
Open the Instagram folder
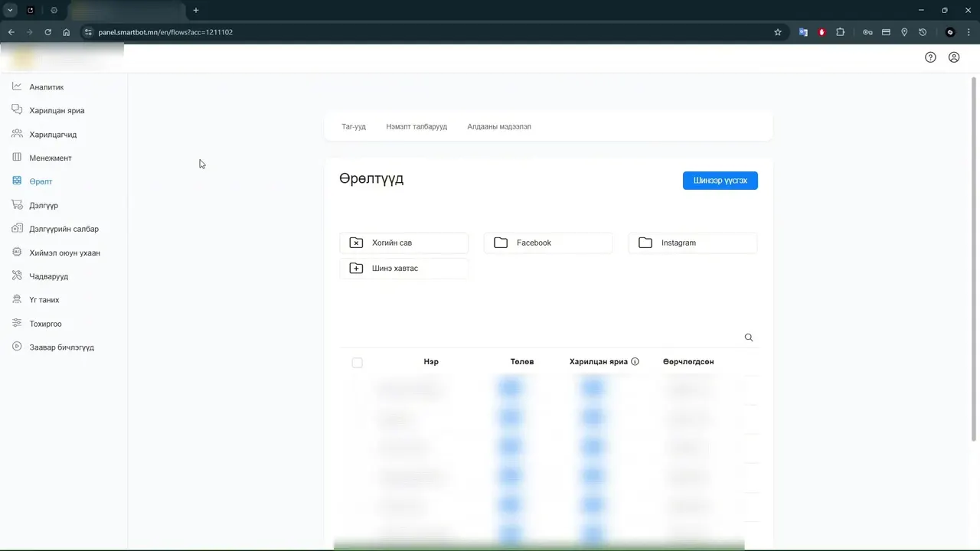pos(693,243)
